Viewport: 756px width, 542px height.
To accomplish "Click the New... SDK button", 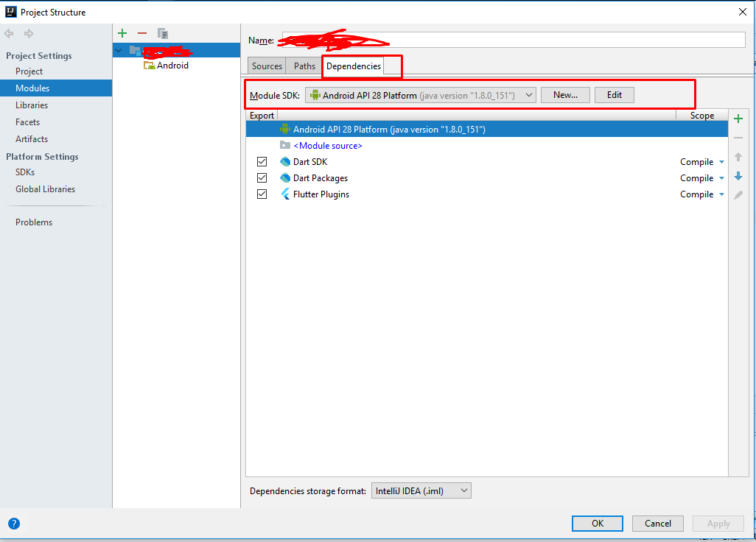I will click(x=565, y=95).
